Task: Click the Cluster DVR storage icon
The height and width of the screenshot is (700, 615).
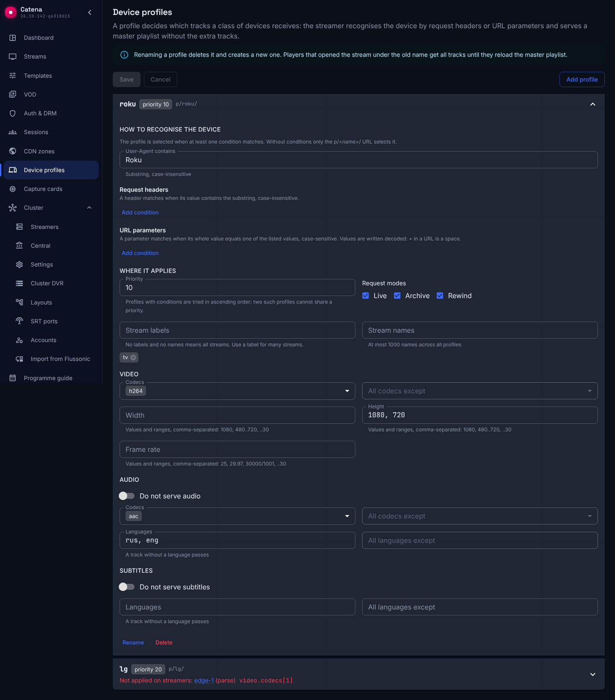Action: pyautogui.click(x=20, y=283)
